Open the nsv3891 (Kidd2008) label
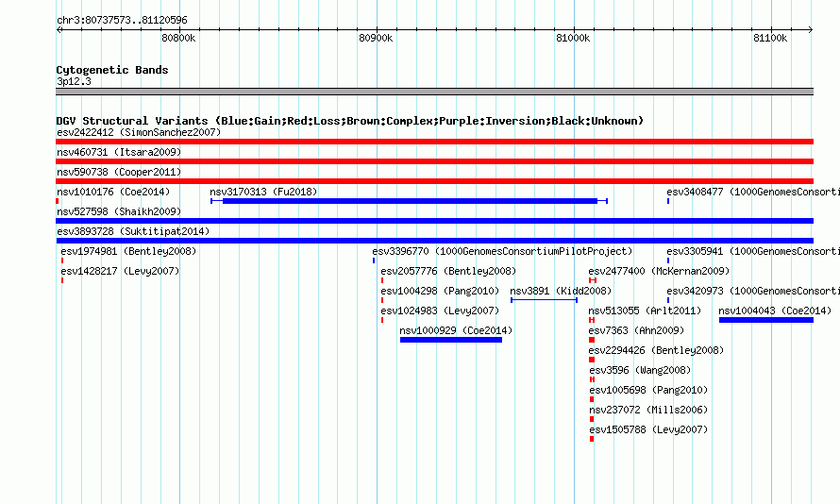This screenshot has height=504, width=840. coord(561,291)
